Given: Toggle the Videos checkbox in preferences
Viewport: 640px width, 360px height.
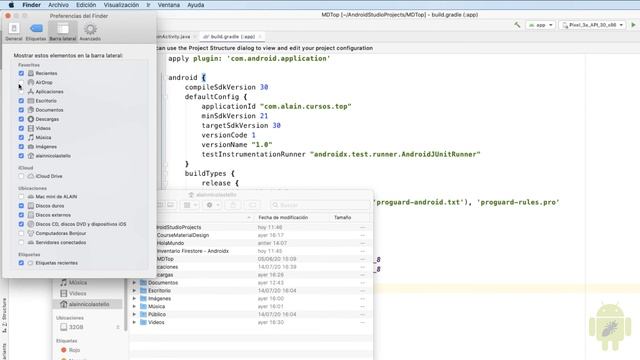Looking at the screenshot, I should (x=21, y=129).
